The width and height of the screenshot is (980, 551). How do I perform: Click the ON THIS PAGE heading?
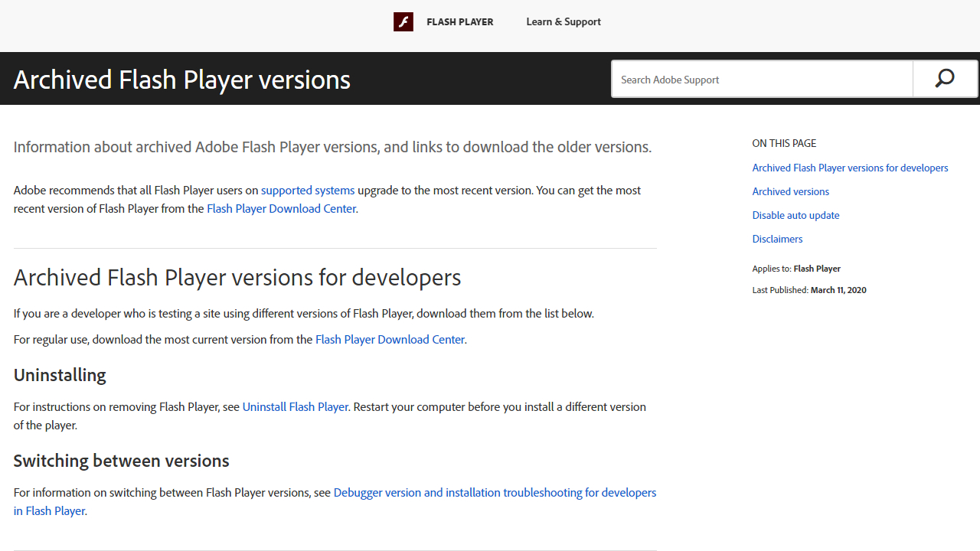(783, 143)
